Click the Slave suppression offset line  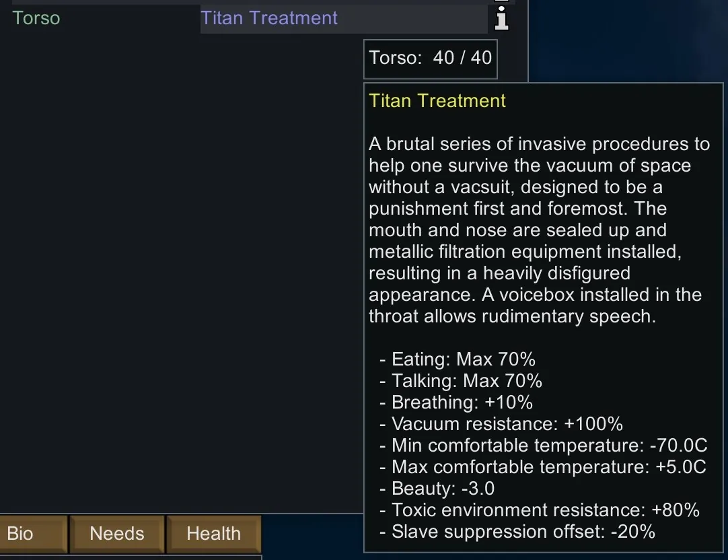coord(523,532)
